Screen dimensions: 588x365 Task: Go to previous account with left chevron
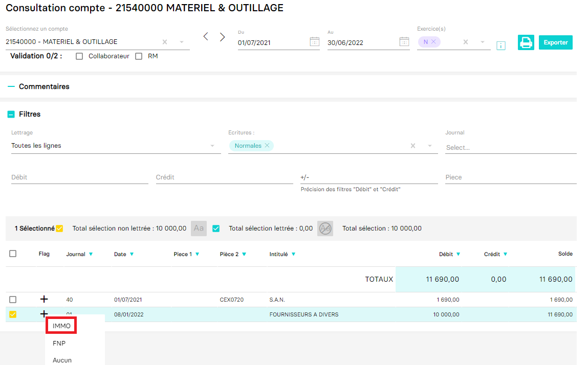pos(206,37)
